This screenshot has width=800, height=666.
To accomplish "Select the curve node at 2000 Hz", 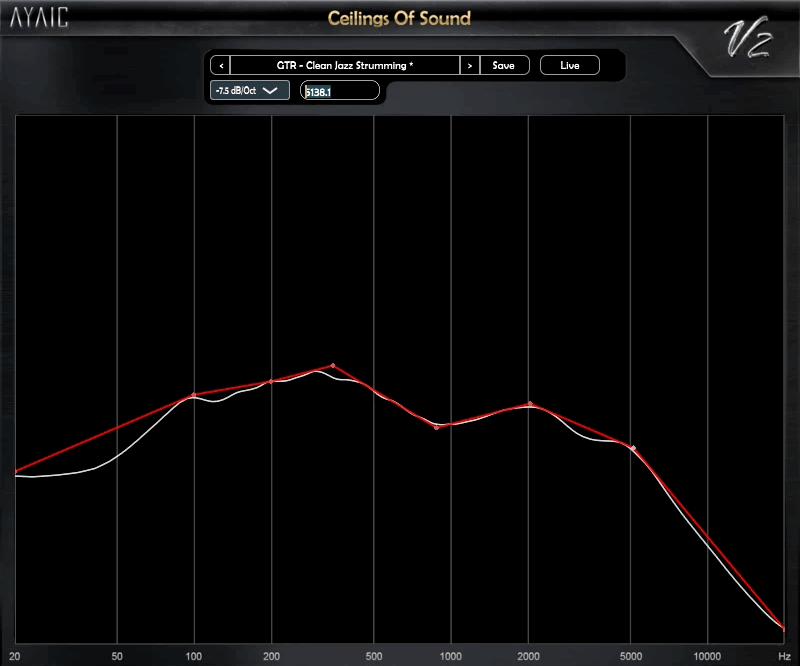I will [x=530, y=404].
